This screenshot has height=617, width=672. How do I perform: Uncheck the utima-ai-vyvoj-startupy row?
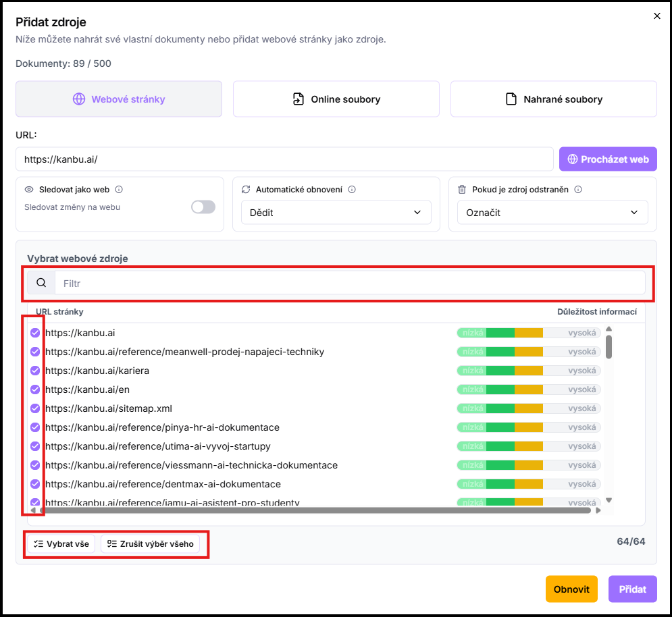35,446
